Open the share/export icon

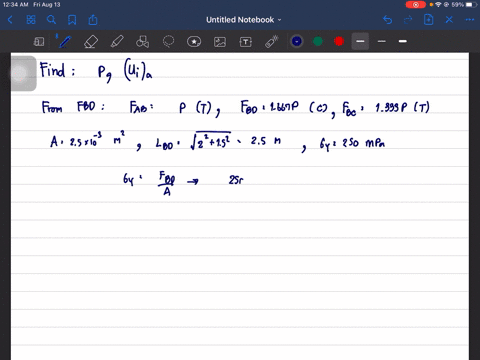point(93,20)
